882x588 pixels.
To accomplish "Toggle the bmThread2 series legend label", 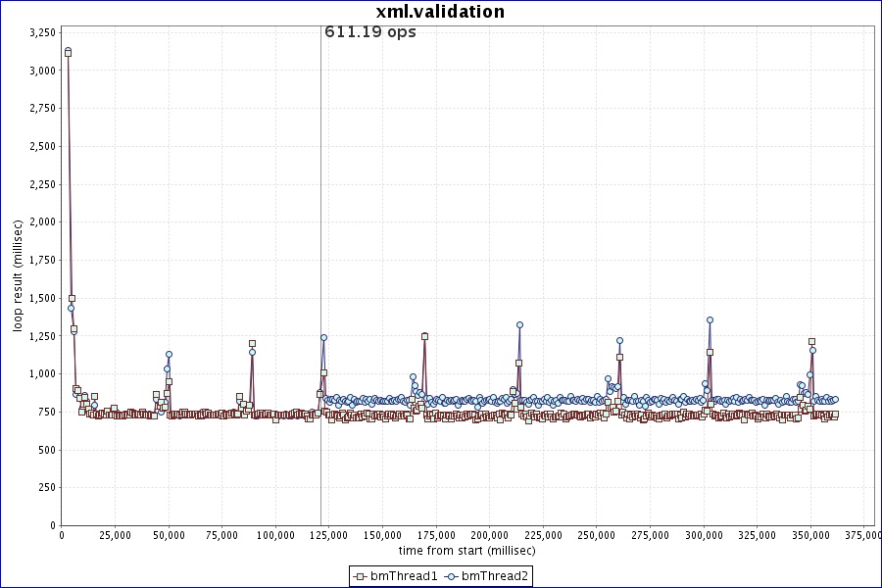I will point(495,576).
